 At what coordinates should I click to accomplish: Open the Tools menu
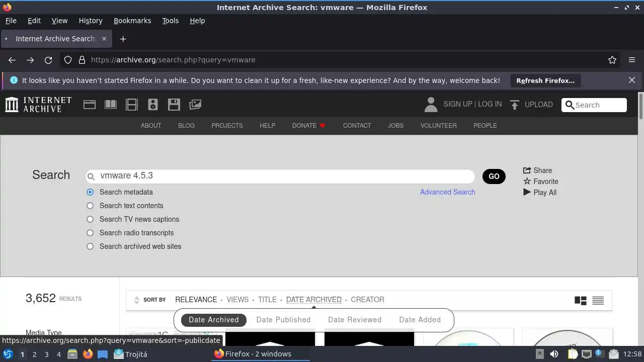pos(170,21)
